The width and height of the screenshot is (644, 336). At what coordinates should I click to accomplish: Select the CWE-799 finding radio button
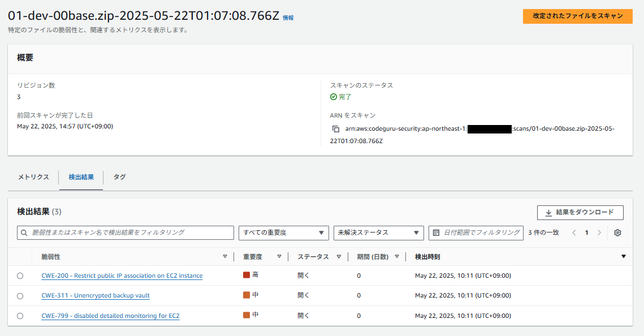(20, 316)
